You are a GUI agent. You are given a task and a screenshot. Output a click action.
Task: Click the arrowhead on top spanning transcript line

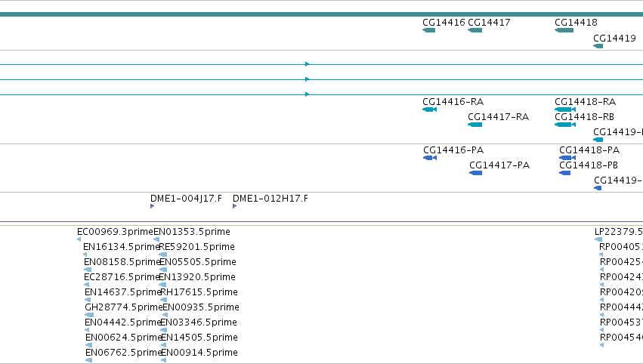click(308, 64)
